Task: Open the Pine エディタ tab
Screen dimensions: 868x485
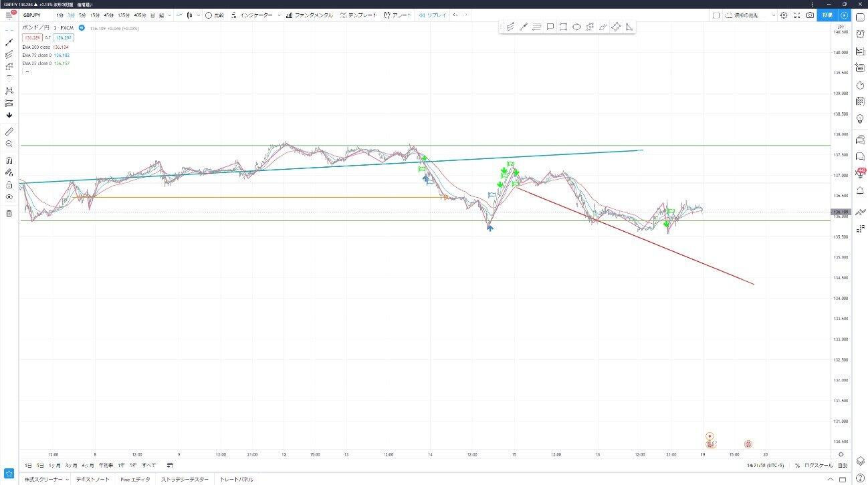Action: [134, 480]
